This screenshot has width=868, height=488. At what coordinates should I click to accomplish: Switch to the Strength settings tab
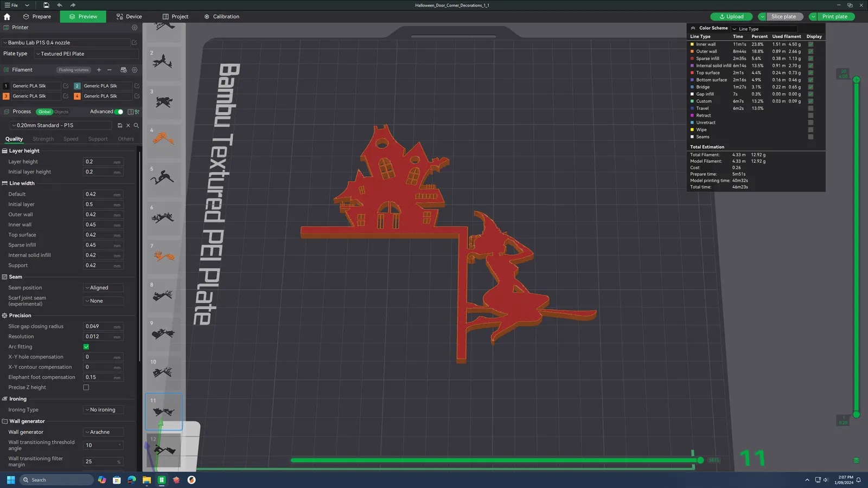pyautogui.click(x=43, y=139)
